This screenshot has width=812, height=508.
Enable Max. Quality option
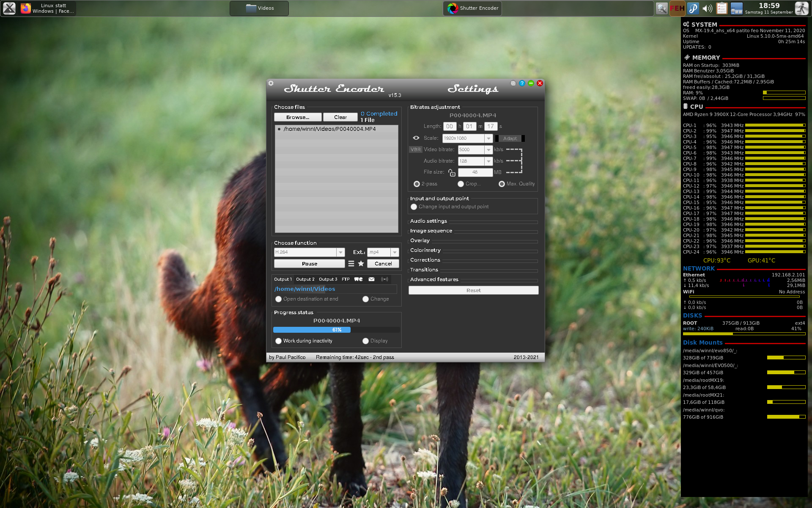[x=502, y=184]
